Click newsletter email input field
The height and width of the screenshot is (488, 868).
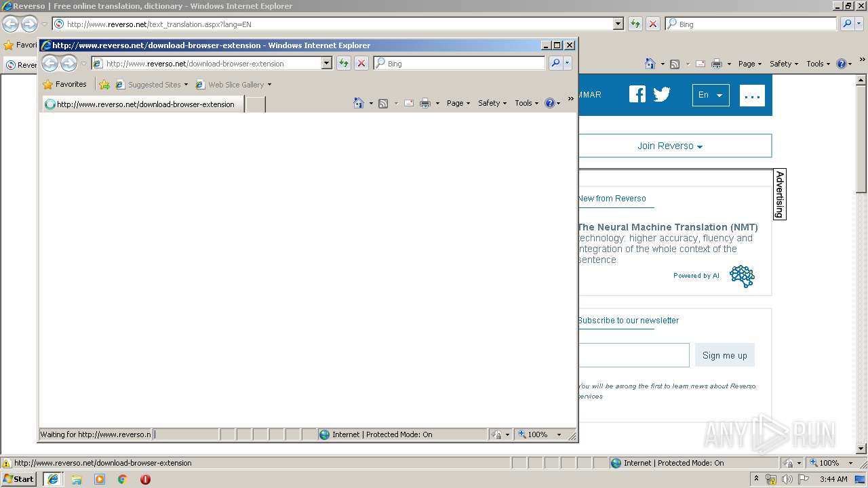(634, 355)
